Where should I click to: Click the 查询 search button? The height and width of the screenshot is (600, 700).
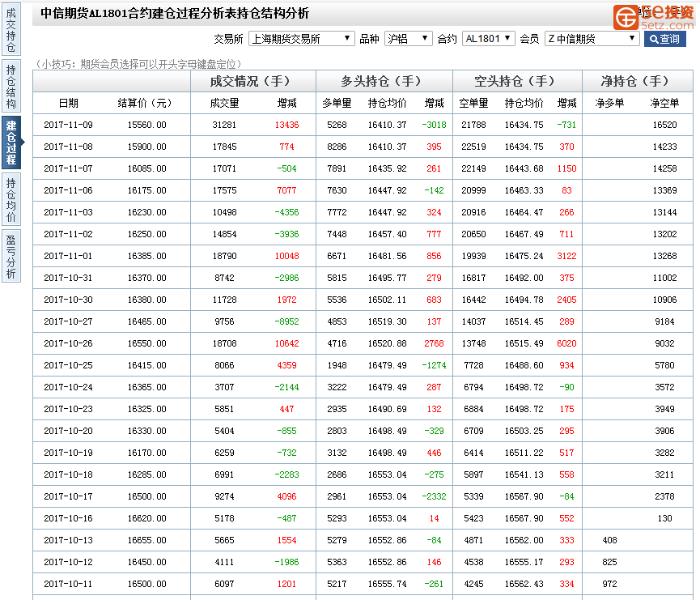click(x=664, y=39)
